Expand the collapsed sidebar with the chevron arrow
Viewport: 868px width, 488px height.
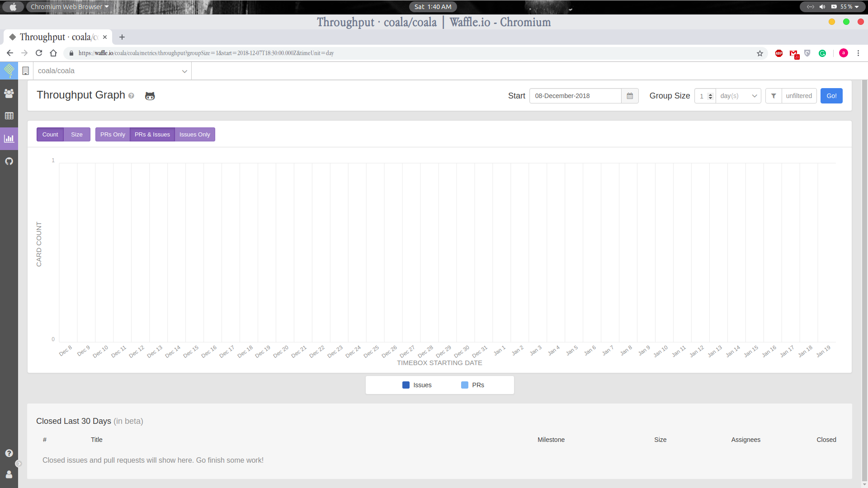click(x=19, y=463)
